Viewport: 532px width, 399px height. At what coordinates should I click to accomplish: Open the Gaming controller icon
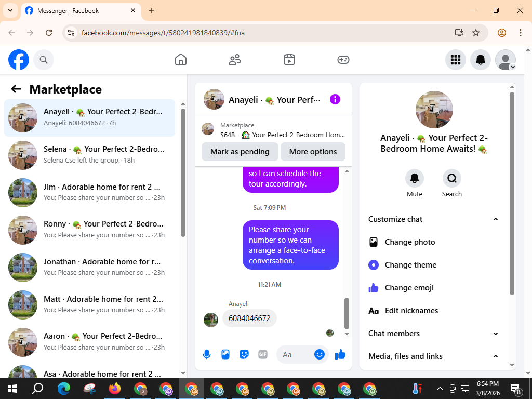point(343,60)
